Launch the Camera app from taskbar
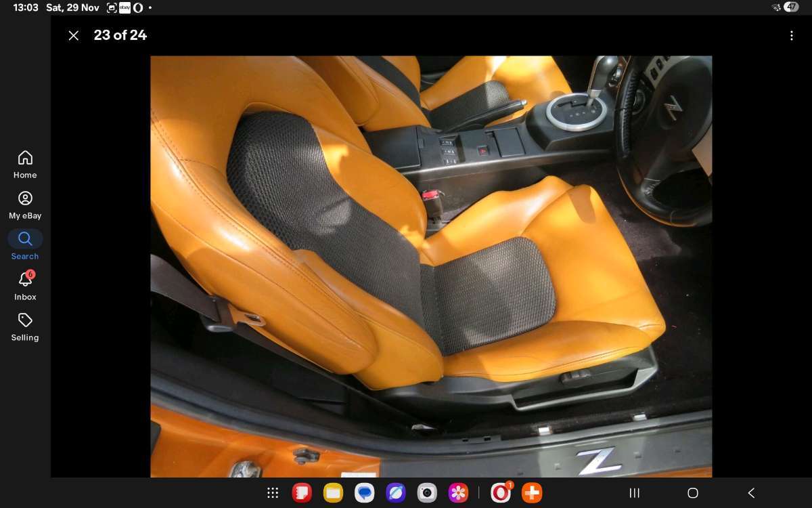 coord(427,493)
